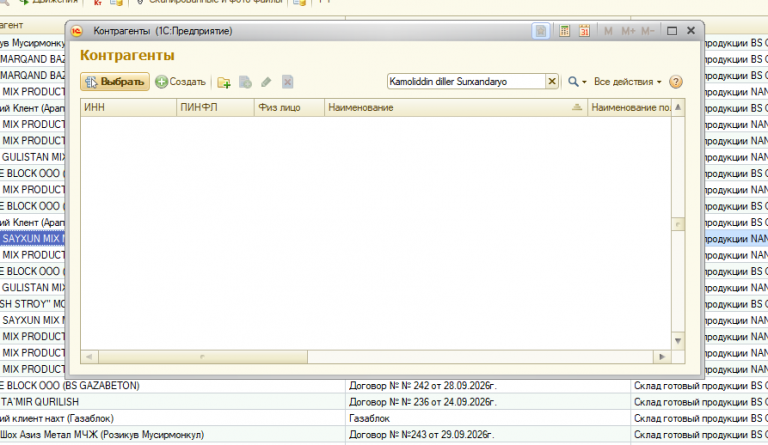The height and width of the screenshot is (445, 768).
Task: Close the Контрагенты dialog
Action: point(691,31)
